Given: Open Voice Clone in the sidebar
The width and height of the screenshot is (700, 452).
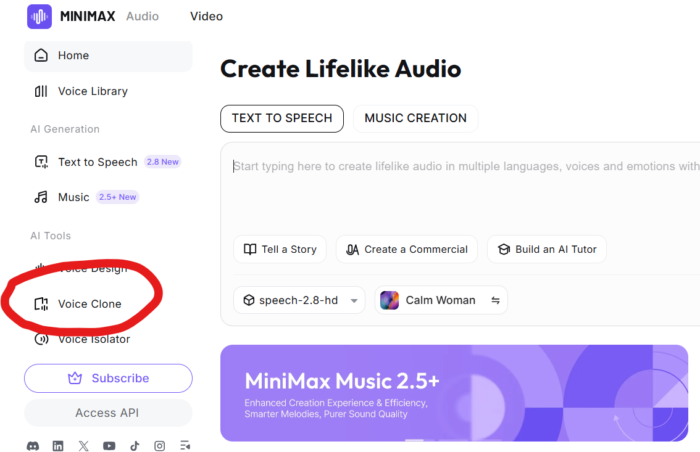Looking at the screenshot, I should pos(89,304).
